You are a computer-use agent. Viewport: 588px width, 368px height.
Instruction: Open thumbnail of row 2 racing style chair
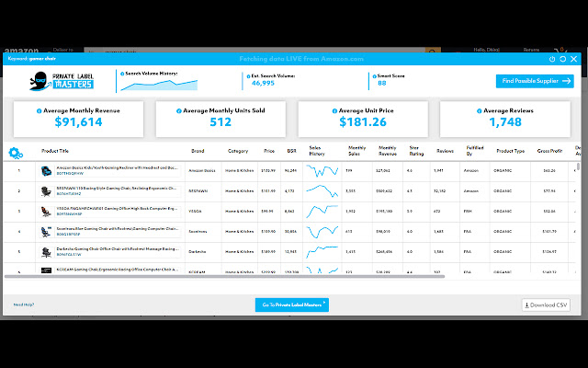[46, 191]
